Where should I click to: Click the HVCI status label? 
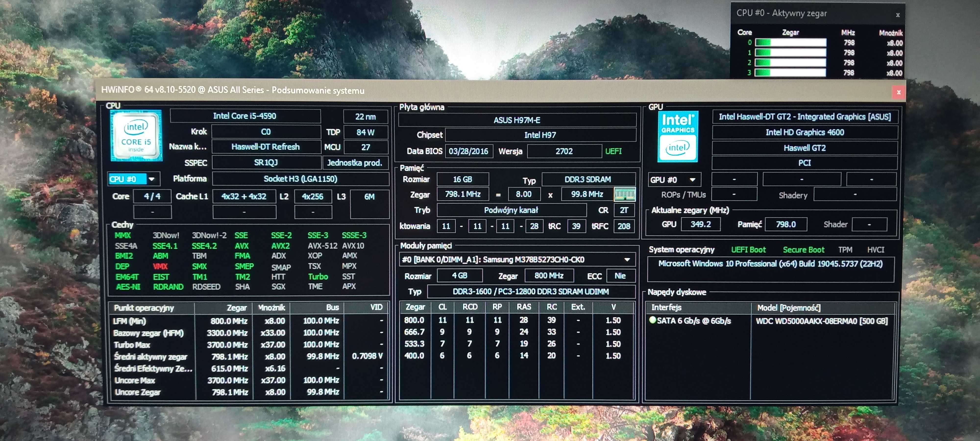876,250
